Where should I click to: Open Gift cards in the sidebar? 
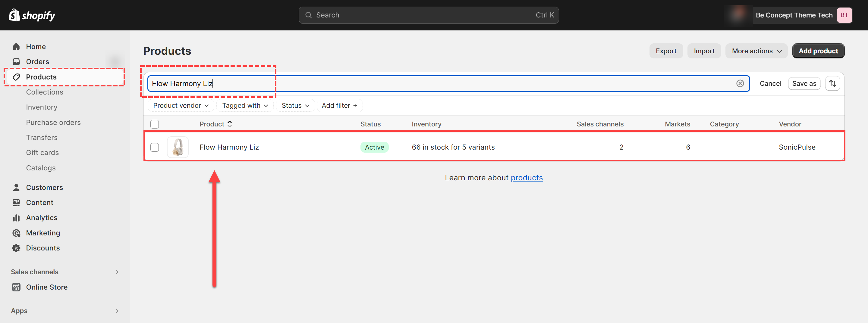click(x=42, y=152)
